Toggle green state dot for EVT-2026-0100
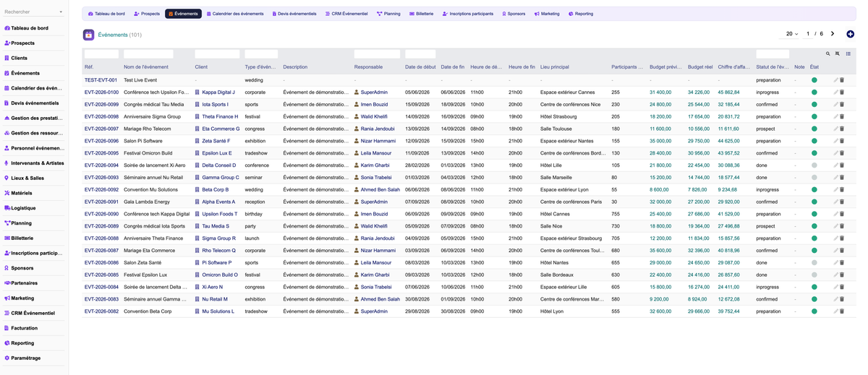Viewport: 868px width, 375px height. pos(814,92)
